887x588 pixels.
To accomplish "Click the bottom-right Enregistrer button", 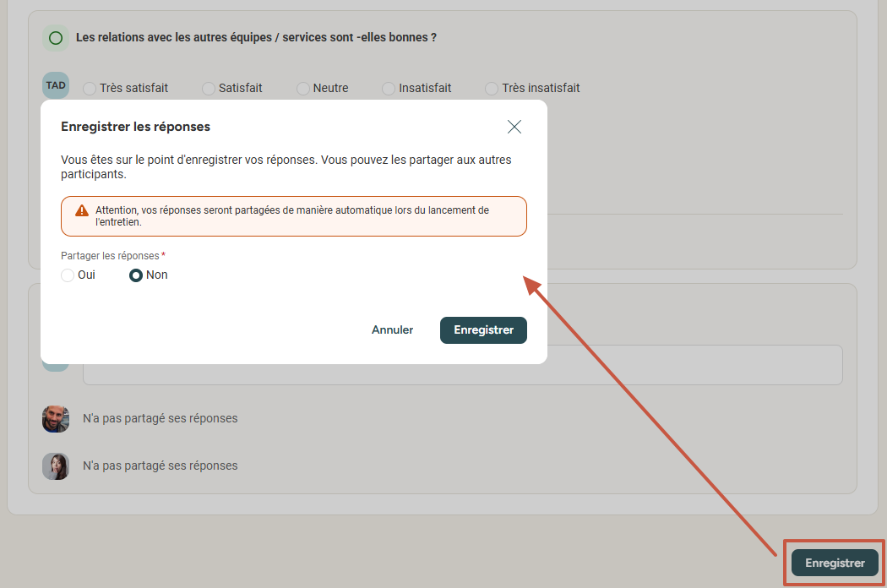I will (x=835, y=563).
